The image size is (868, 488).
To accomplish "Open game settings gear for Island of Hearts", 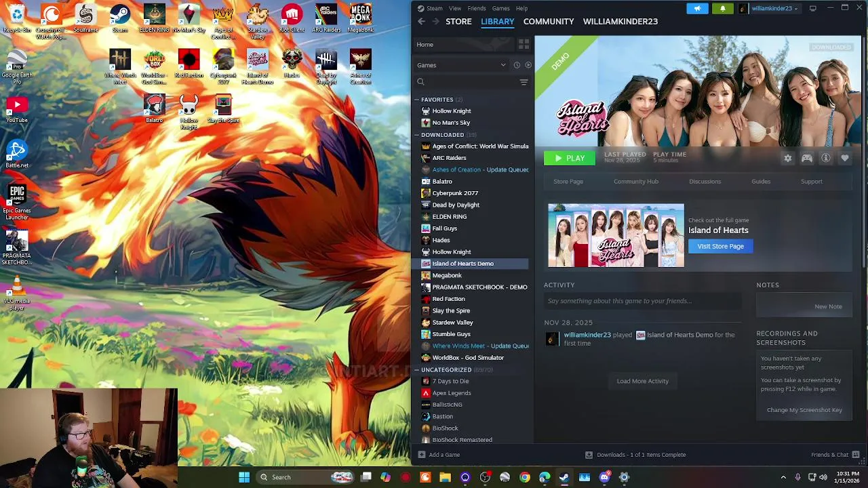I will point(788,158).
